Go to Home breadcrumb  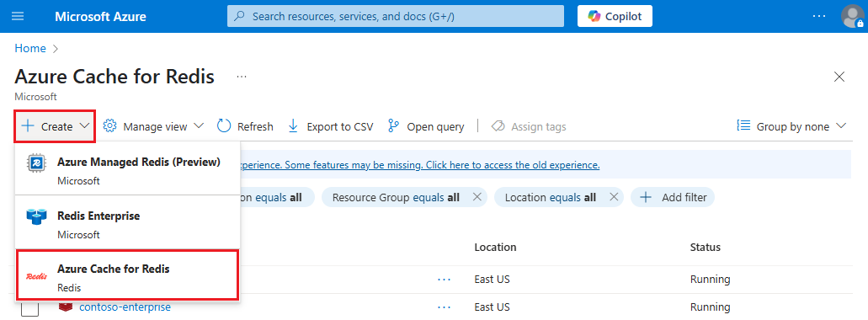[x=30, y=48]
